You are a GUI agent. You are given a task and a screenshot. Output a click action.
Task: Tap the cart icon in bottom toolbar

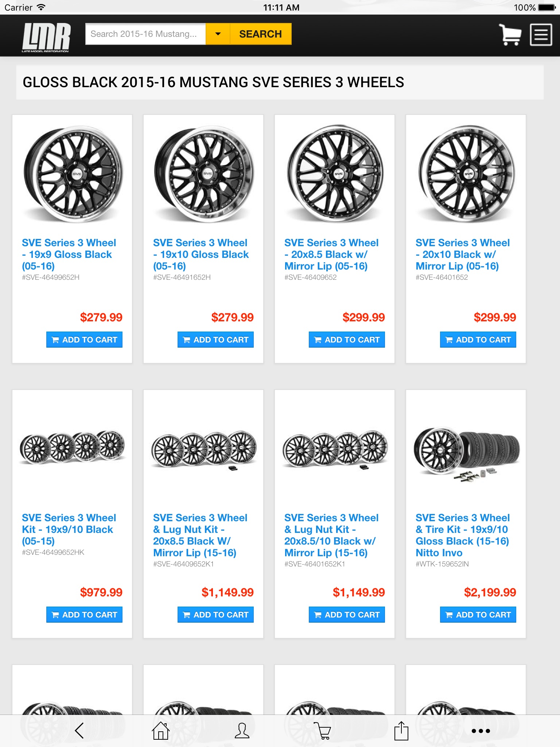pos(322,731)
